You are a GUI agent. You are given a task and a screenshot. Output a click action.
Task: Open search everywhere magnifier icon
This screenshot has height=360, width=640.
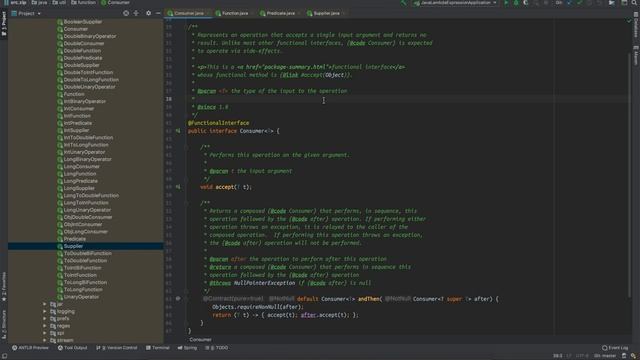(x=634, y=3)
